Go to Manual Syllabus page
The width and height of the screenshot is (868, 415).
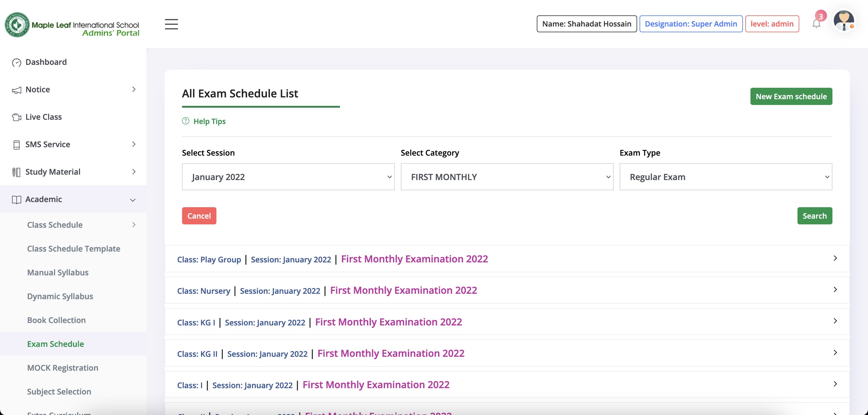pyautogui.click(x=58, y=272)
